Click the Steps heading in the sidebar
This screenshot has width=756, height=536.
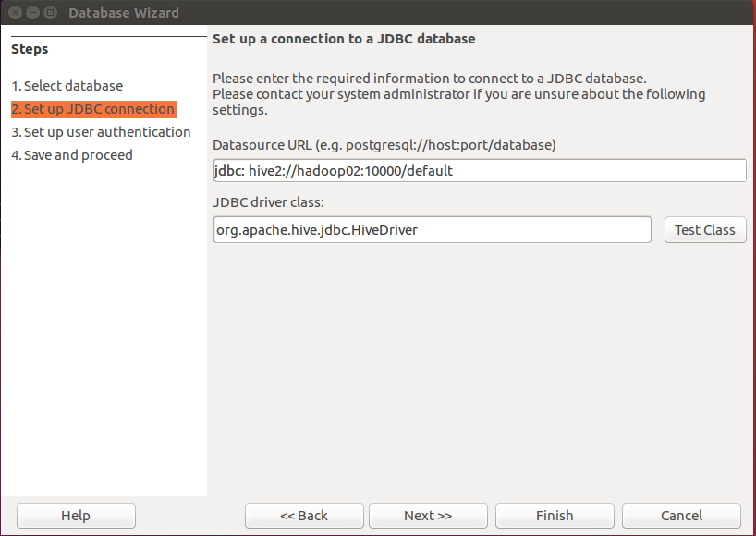click(30, 49)
